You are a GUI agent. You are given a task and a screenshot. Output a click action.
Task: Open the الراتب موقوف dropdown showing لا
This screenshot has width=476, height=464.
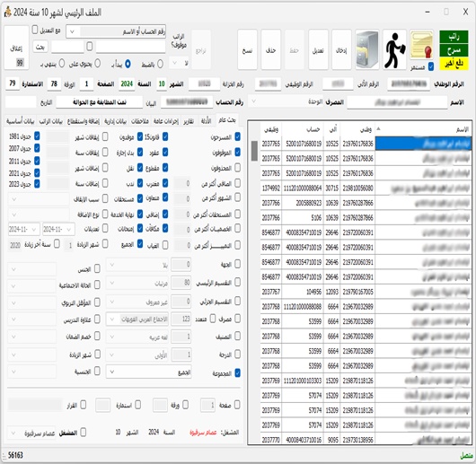click(x=179, y=63)
